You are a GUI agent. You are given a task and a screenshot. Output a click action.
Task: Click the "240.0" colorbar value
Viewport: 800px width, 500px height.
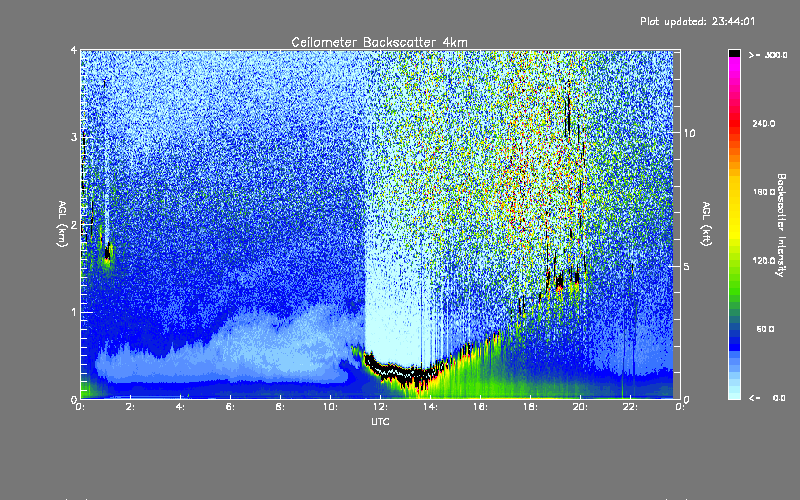[x=764, y=123]
